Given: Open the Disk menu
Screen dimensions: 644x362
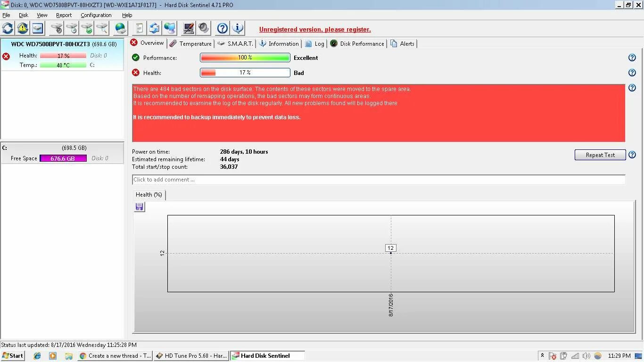Looking at the screenshot, I should 24,15.
